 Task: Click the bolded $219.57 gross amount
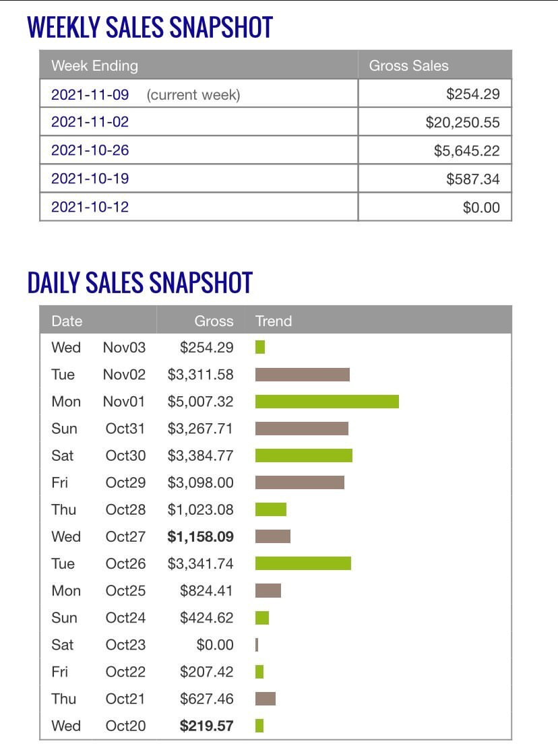coord(206,726)
